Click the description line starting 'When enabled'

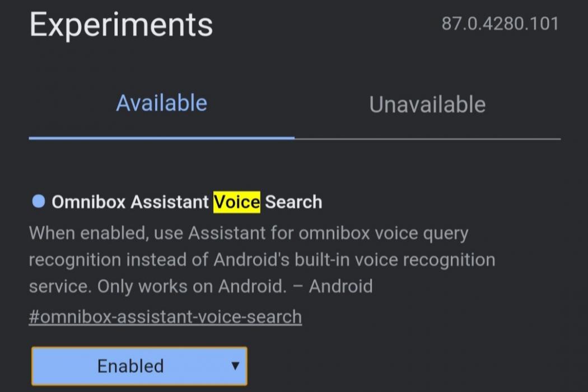click(x=248, y=233)
